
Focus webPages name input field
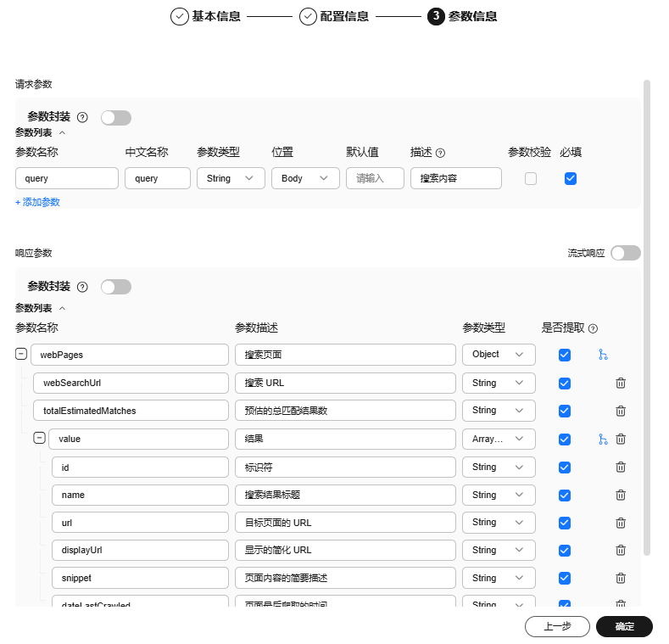click(x=130, y=355)
